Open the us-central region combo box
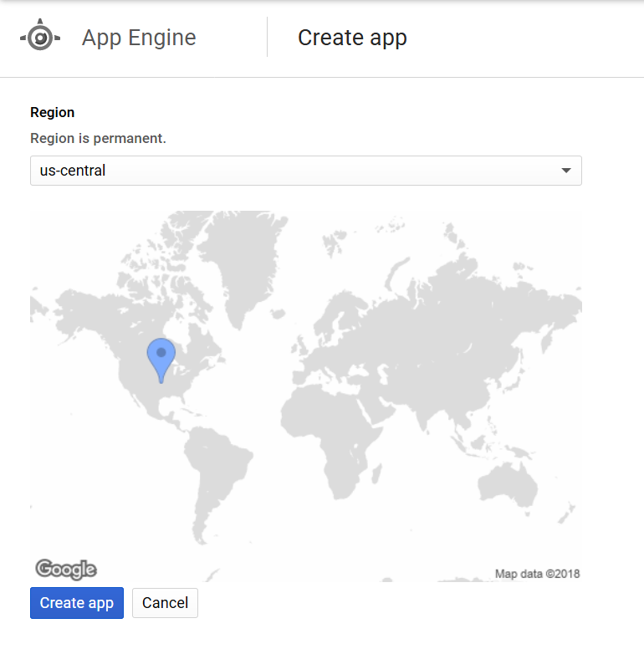Viewport: 644px width, 649px height. coord(305,171)
